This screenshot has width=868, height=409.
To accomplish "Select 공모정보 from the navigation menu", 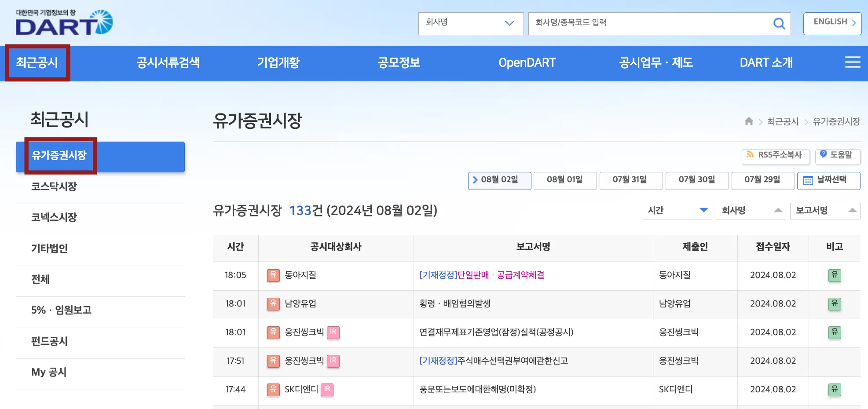I will 398,62.
